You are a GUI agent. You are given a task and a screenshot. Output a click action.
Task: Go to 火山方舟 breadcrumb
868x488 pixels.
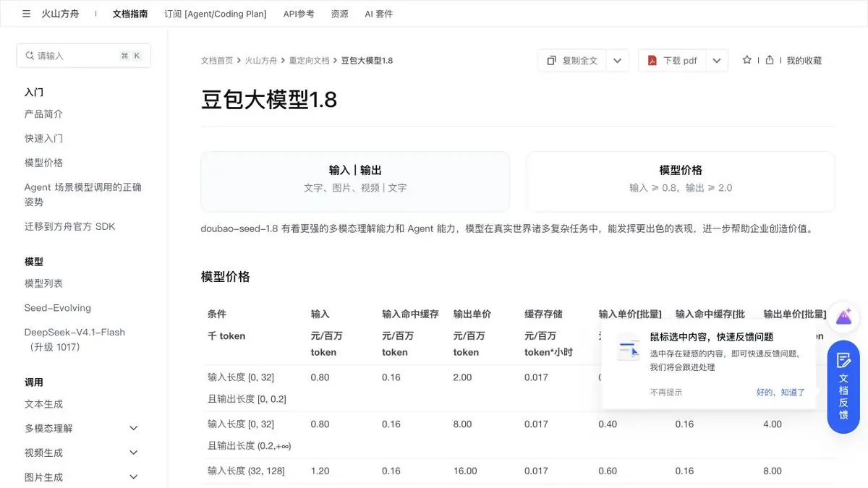[x=261, y=61]
